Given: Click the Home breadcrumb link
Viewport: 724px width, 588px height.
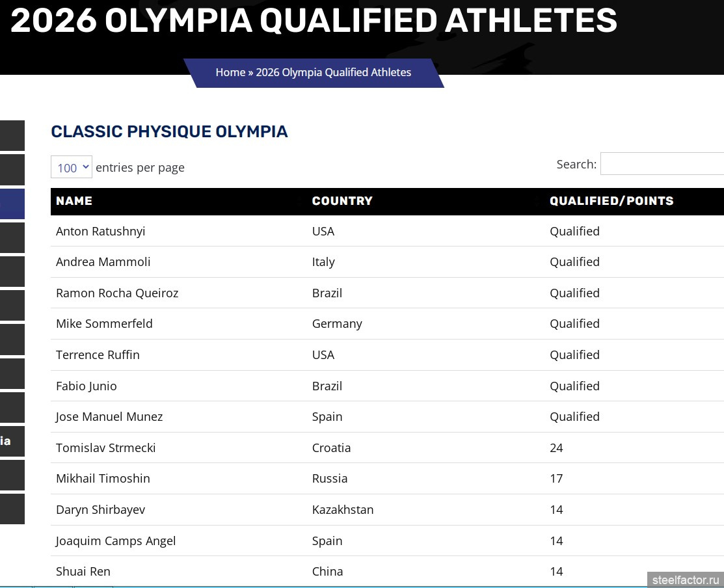Looking at the screenshot, I should coord(230,72).
